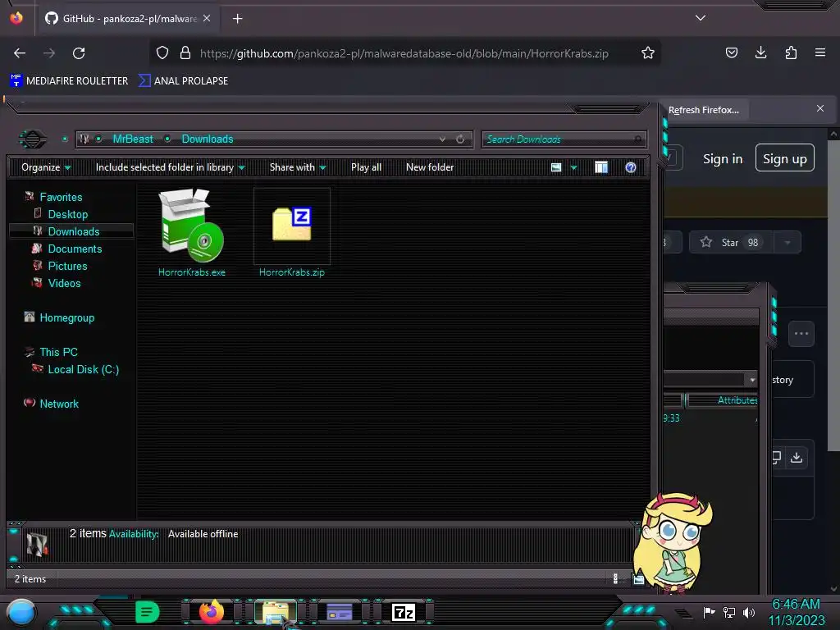Click Sign in on GitHub
Screen dimensions: 840x630
click(x=723, y=159)
